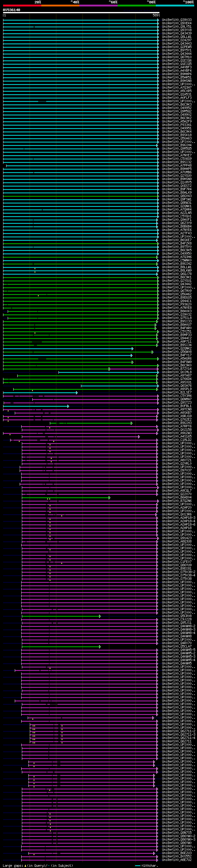The image size is (197, 868).
Task: Open hit UniRef100_B9T5Y1
Action: (177, 50)
